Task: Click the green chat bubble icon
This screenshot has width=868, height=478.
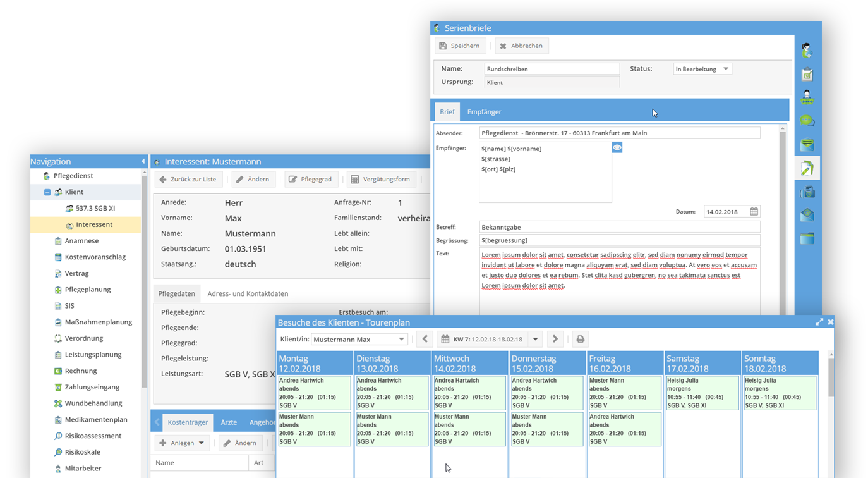Action: tap(807, 120)
